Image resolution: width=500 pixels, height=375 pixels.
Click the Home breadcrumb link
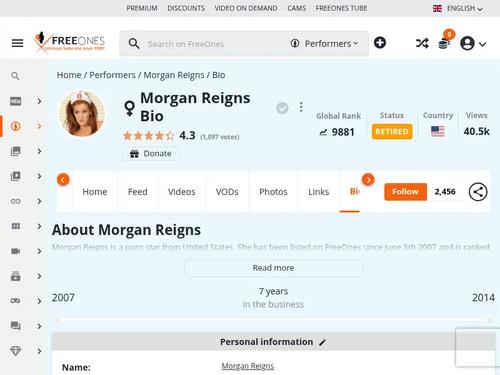coord(69,75)
